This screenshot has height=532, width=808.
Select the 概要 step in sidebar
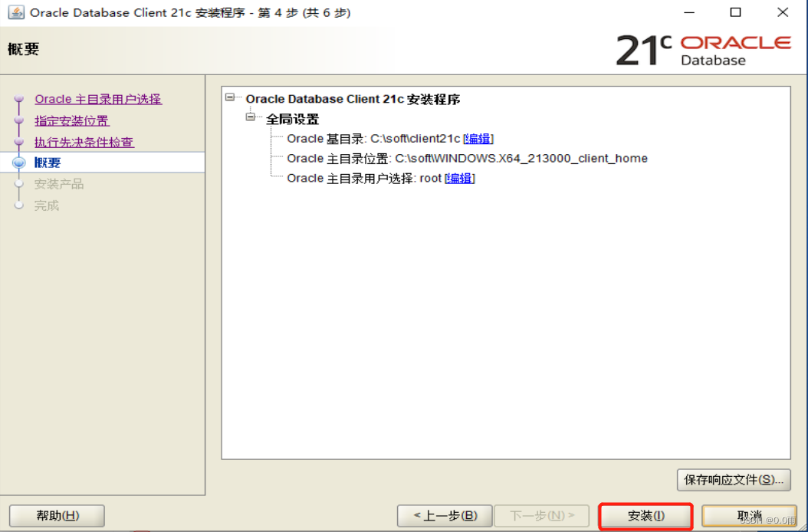pyautogui.click(x=48, y=163)
